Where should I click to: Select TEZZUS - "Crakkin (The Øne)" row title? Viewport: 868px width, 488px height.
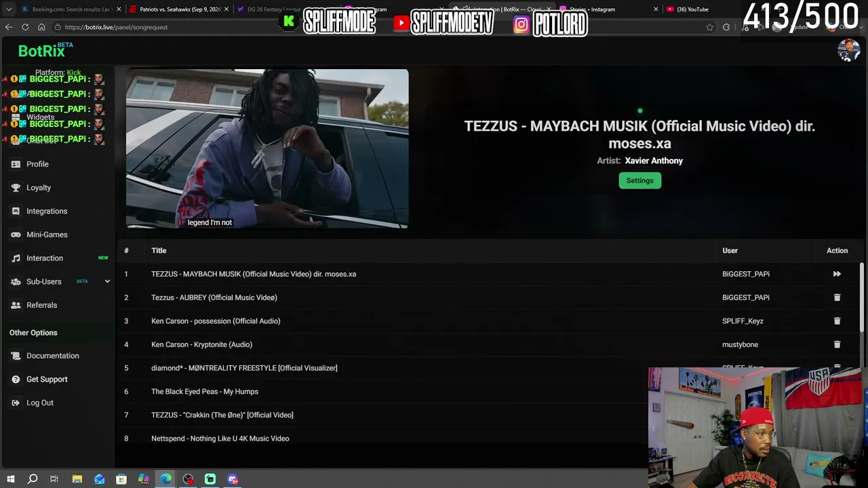click(x=222, y=415)
